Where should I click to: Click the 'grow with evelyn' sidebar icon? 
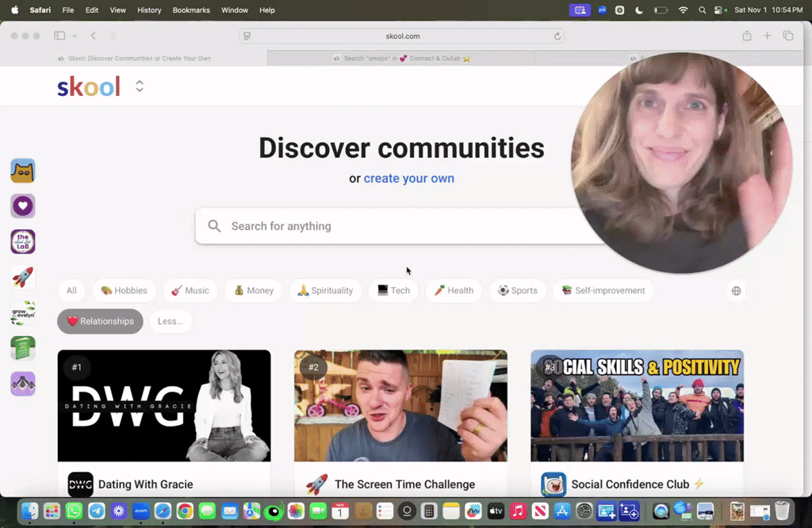(x=23, y=312)
